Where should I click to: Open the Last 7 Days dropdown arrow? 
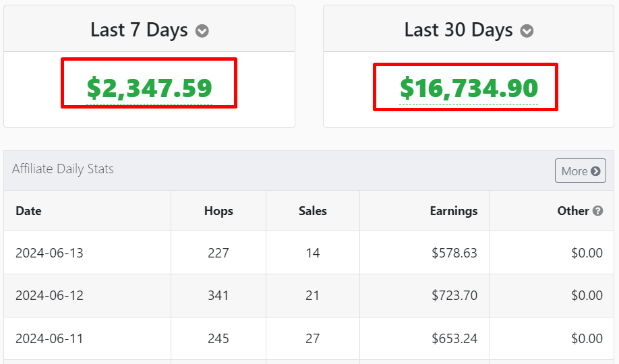(x=202, y=31)
